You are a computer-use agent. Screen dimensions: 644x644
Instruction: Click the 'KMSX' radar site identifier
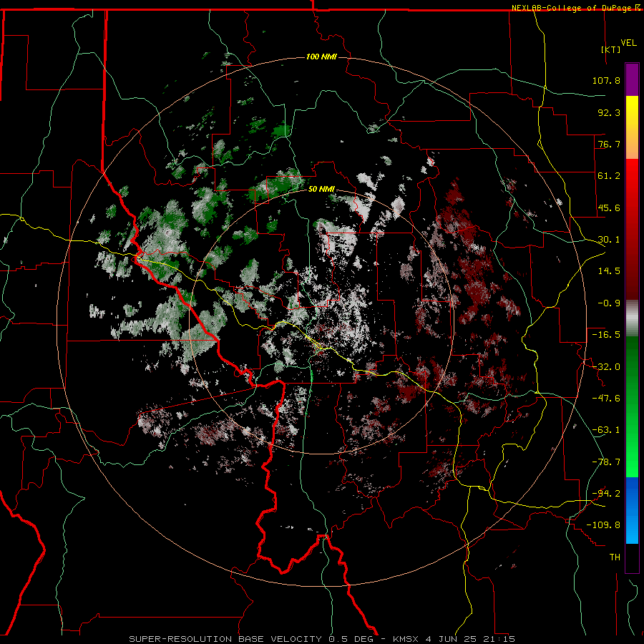[x=406, y=639]
